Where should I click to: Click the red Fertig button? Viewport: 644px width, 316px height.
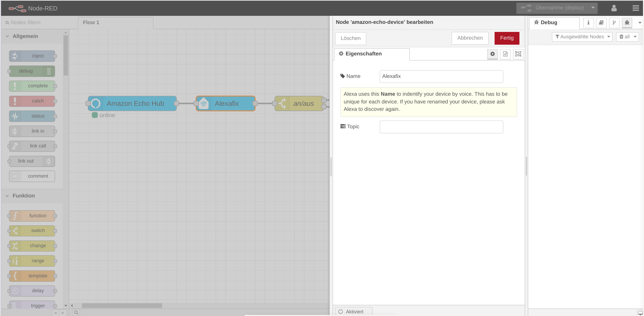pos(507,38)
